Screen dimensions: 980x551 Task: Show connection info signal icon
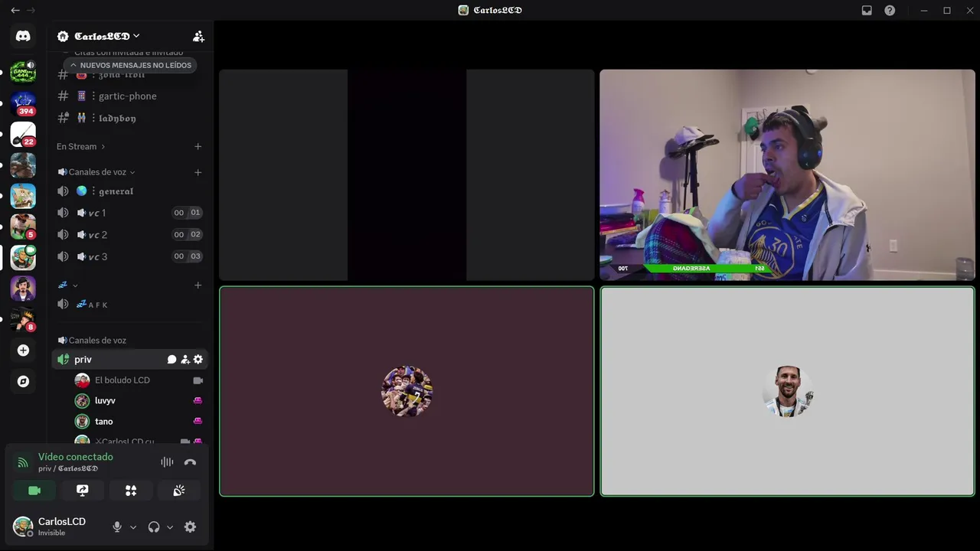click(x=23, y=462)
